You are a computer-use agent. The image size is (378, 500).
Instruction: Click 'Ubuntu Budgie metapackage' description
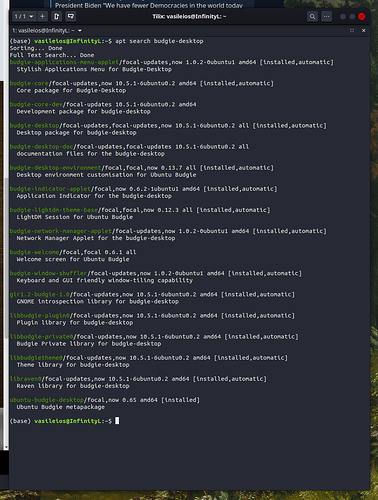point(61,407)
